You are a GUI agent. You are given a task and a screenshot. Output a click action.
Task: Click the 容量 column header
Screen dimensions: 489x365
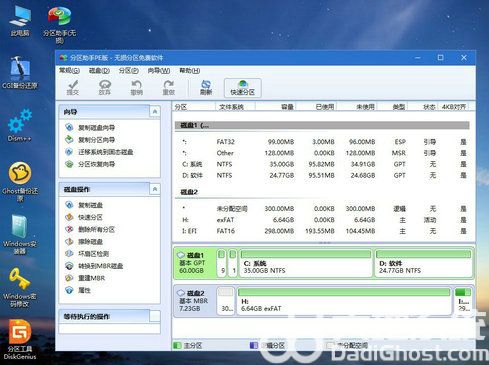(275, 107)
